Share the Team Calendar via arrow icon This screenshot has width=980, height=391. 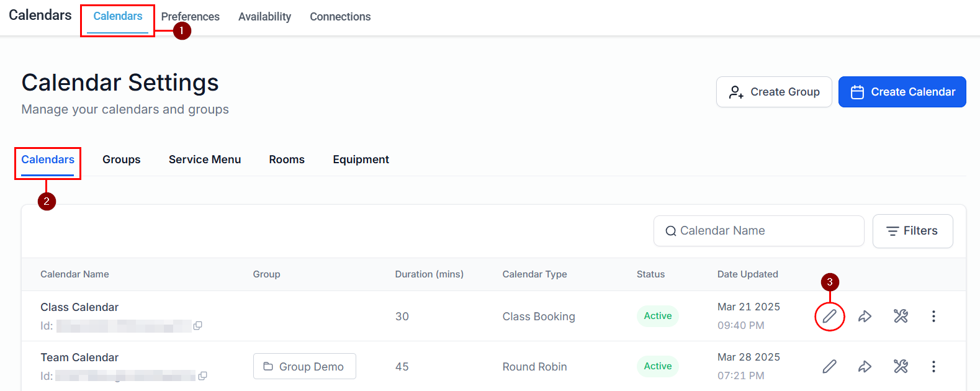tap(865, 367)
